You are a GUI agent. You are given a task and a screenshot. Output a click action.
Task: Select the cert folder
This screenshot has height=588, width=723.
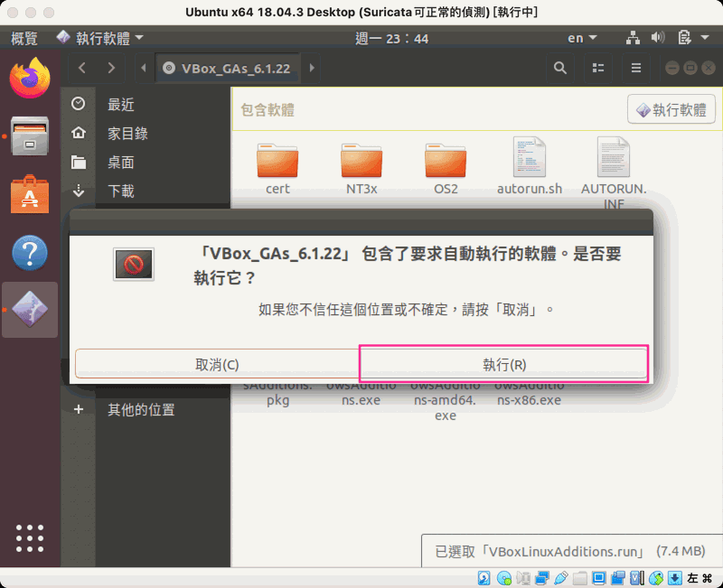click(x=277, y=170)
